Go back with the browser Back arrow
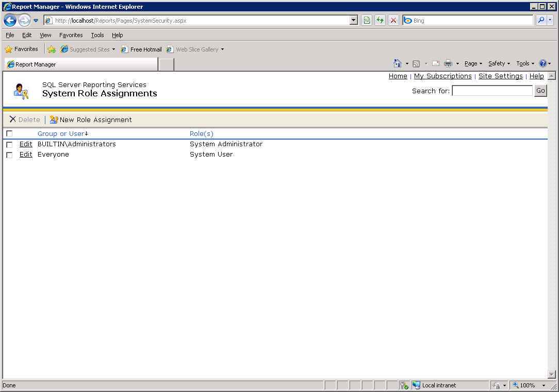 pos(10,20)
